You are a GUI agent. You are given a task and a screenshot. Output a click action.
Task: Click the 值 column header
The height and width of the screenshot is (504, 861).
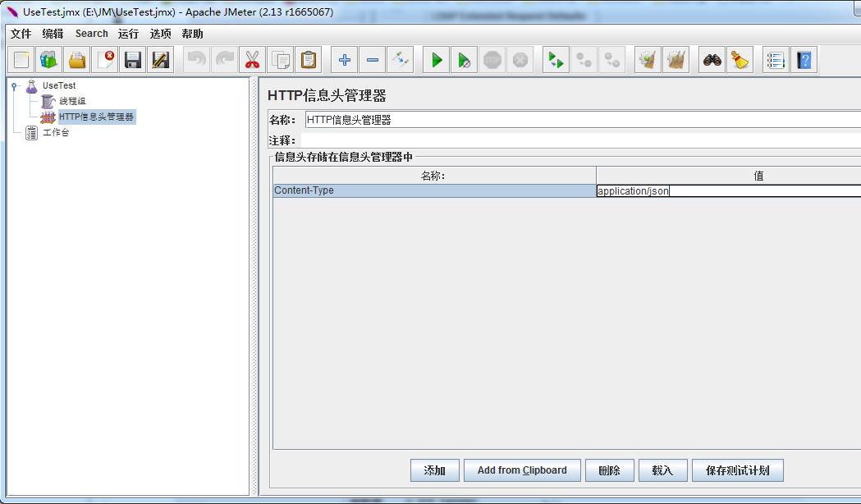(x=729, y=176)
